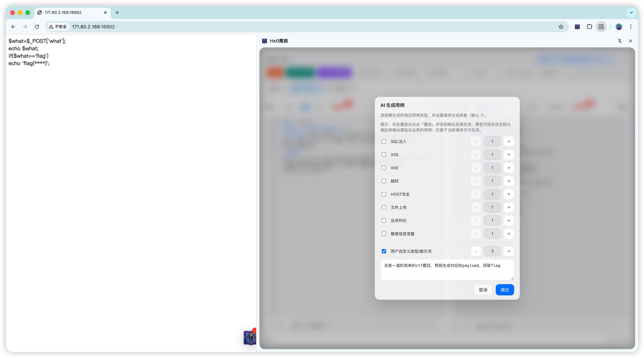The image size is (644, 358).
Task: Uncheck 用户自定义类型/提示词 checkbox
Action: click(384, 251)
